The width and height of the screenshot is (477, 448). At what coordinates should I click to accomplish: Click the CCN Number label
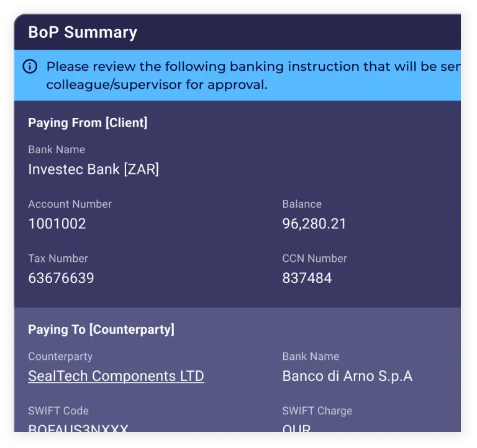(x=314, y=258)
